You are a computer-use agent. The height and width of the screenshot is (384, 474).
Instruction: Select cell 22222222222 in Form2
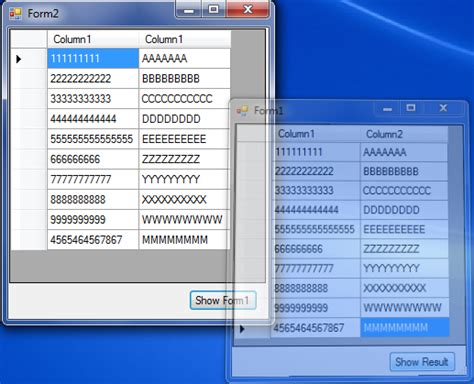point(93,79)
